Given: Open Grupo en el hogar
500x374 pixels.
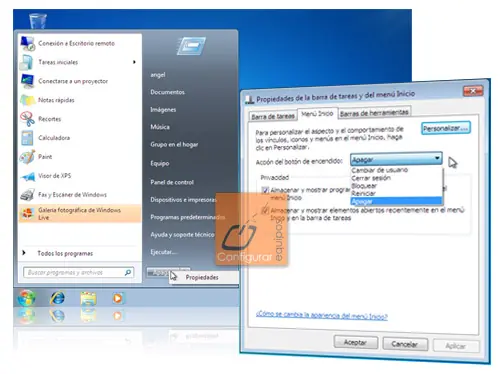Looking at the screenshot, I should click(x=174, y=145).
